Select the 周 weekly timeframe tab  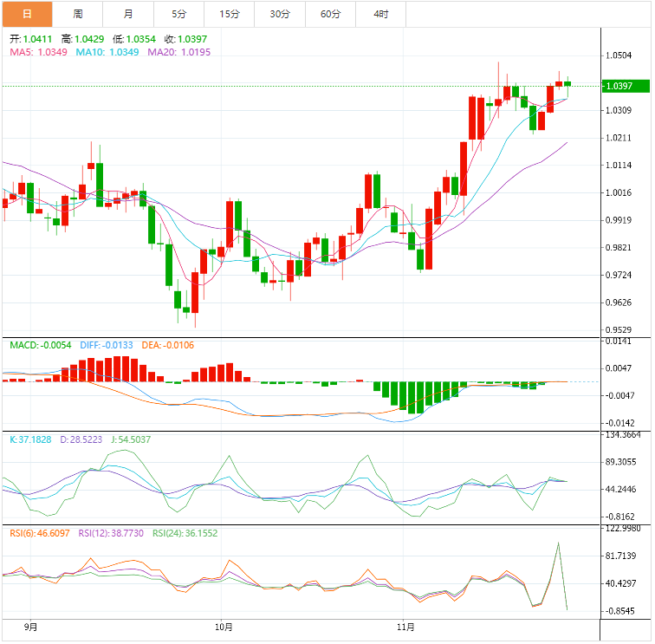[78, 14]
